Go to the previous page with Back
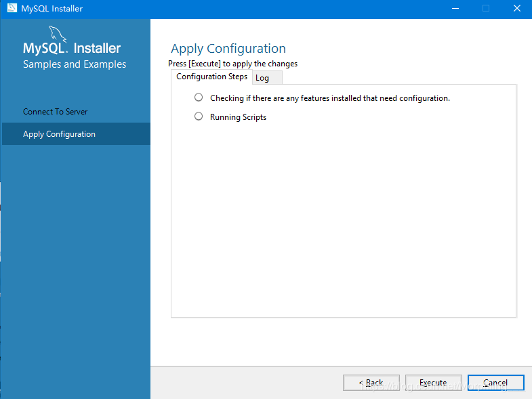The width and height of the screenshot is (532, 399). click(x=371, y=383)
